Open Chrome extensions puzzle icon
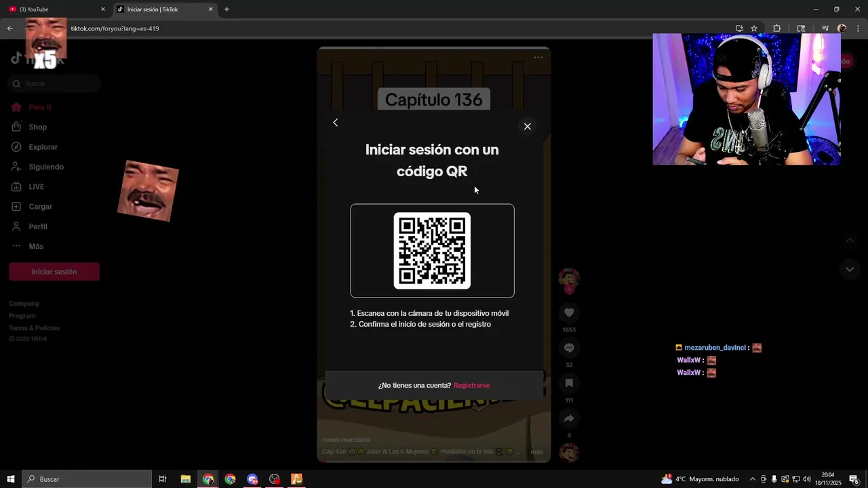This screenshot has height=488, width=868. click(x=777, y=28)
